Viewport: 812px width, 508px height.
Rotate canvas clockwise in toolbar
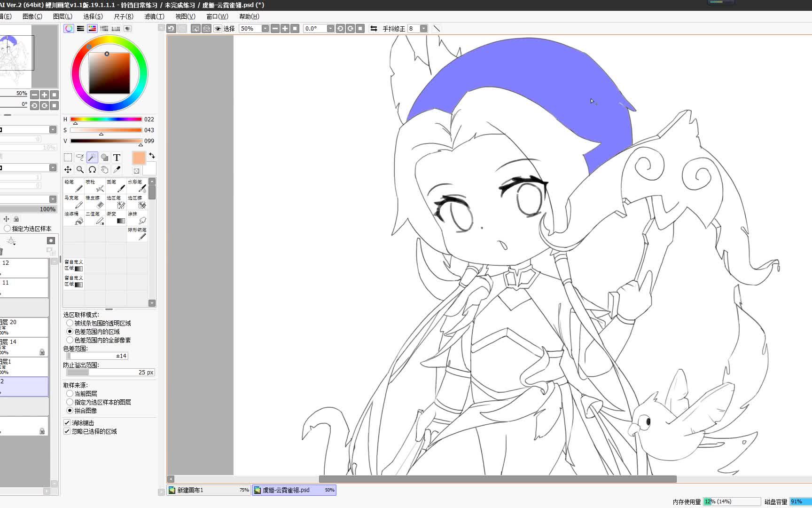coord(350,29)
